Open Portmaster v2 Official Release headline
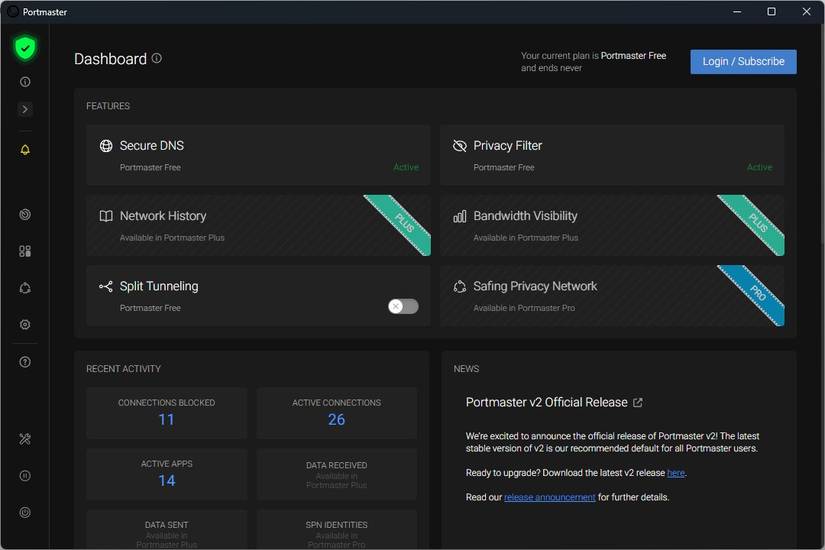 point(546,403)
